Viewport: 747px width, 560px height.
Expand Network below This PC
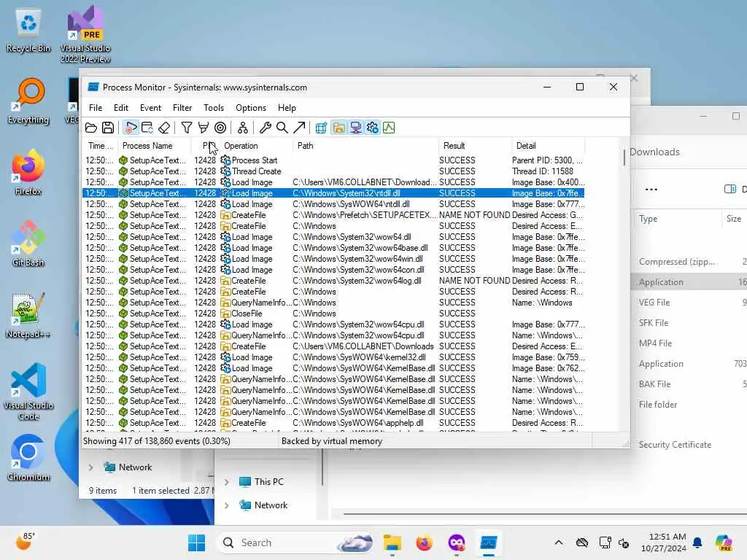(x=227, y=506)
